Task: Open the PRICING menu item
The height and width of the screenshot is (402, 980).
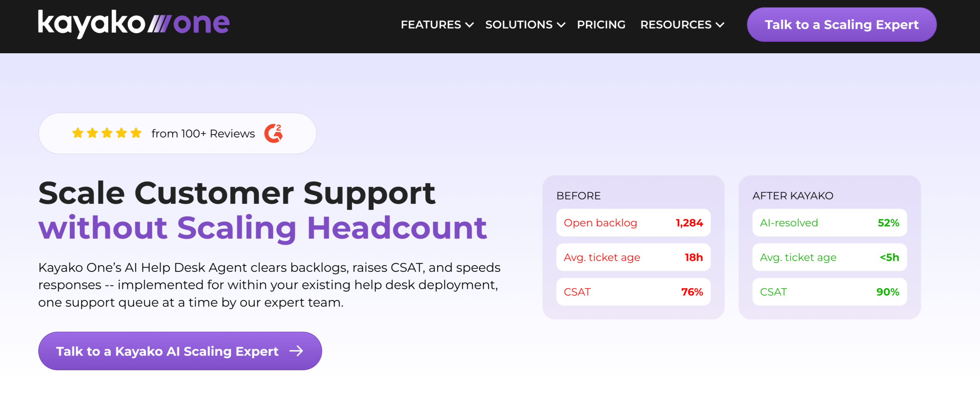Action: (x=601, y=25)
